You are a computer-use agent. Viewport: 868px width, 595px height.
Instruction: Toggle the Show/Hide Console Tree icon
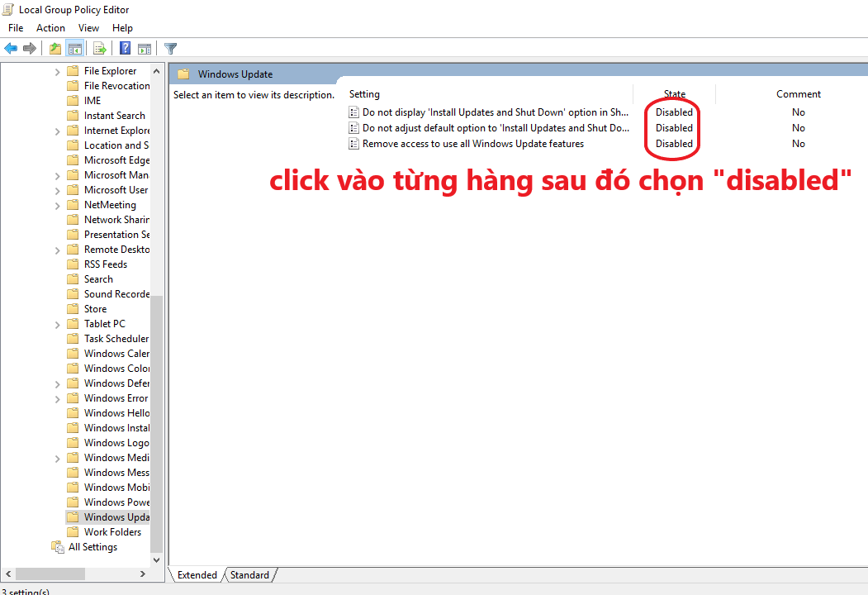coord(75,48)
